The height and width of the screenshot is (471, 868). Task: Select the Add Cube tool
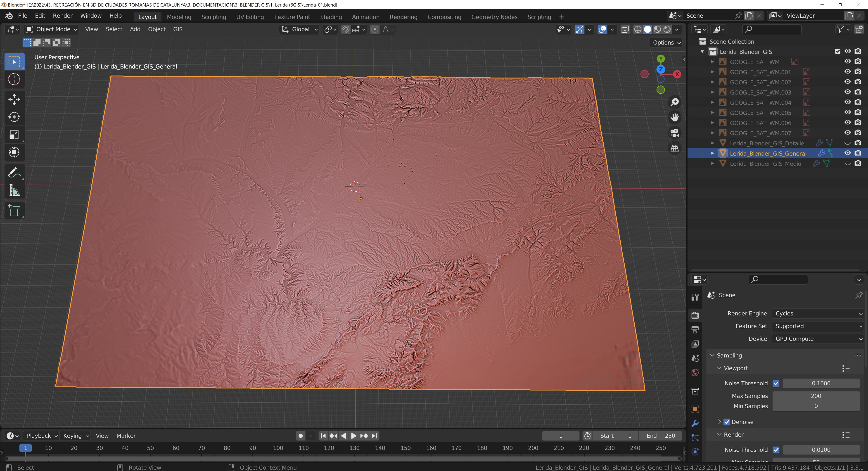point(14,211)
